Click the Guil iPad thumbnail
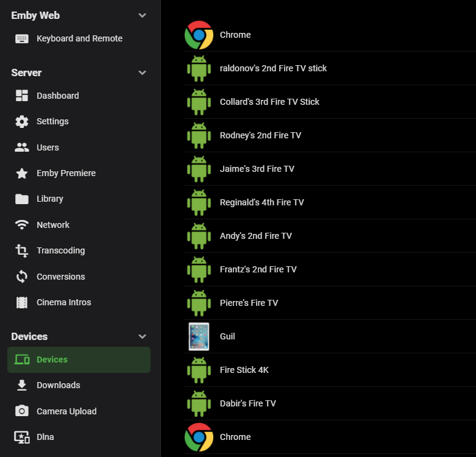Screen dimensions: 476x457 pyautogui.click(x=199, y=336)
